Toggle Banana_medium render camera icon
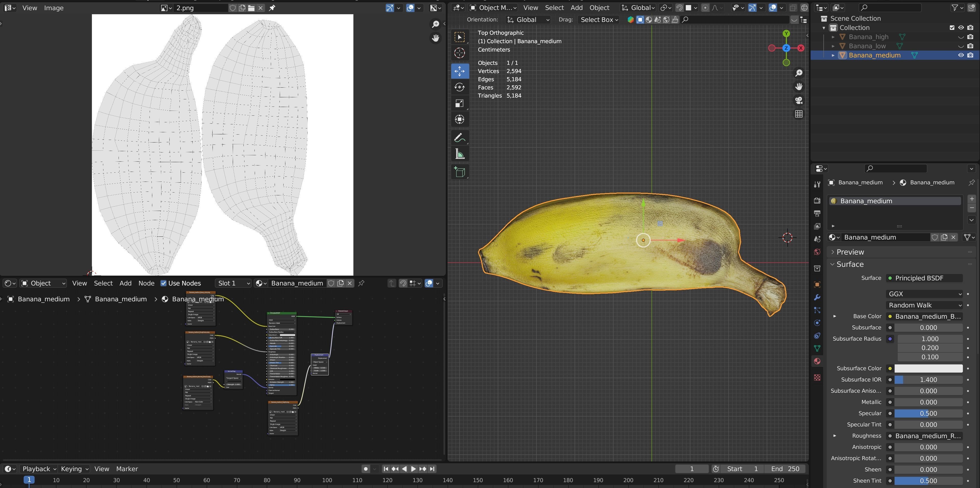Image resolution: width=980 pixels, height=488 pixels. 971,55
